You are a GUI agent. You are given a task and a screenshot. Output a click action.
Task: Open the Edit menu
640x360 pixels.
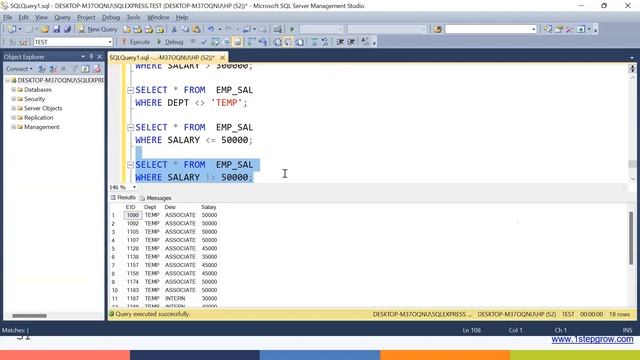tap(24, 17)
